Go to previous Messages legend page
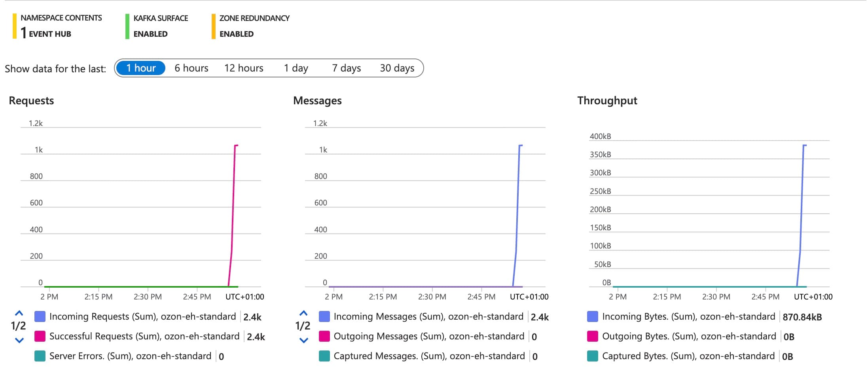Viewport: 868px width, 371px height. (303, 313)
